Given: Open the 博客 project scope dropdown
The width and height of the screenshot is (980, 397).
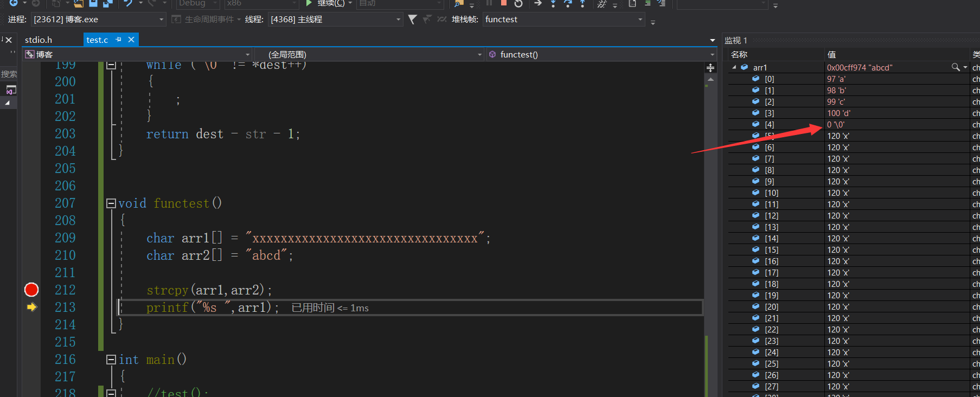Looking at the screenshot, I should [137, 54].
